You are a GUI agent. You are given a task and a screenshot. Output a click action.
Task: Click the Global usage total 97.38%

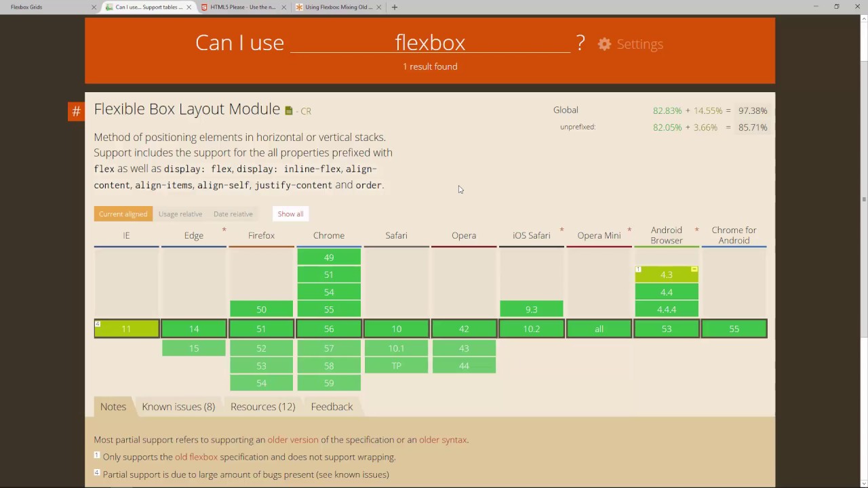753,110
